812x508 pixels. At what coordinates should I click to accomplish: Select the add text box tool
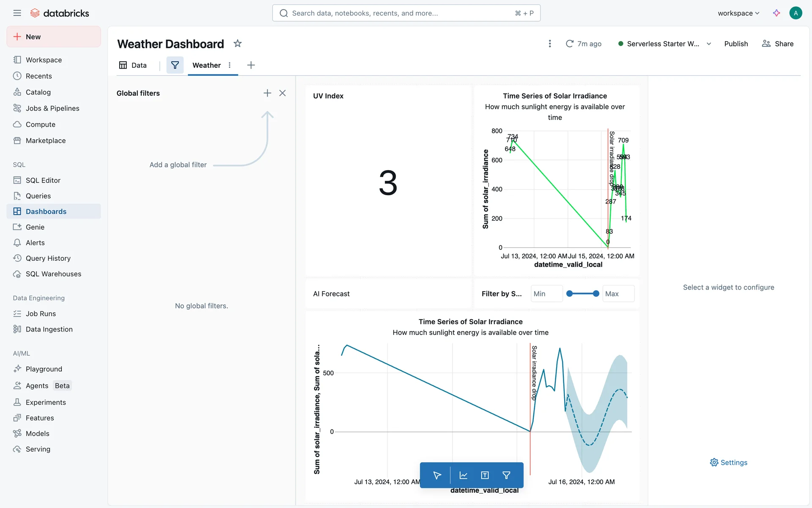[x=485, y=475]
